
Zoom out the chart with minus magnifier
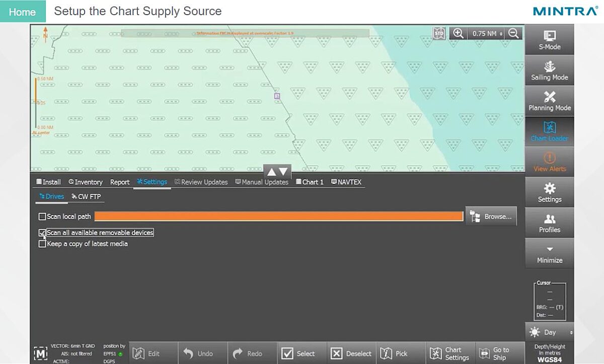tap(513, 33)
